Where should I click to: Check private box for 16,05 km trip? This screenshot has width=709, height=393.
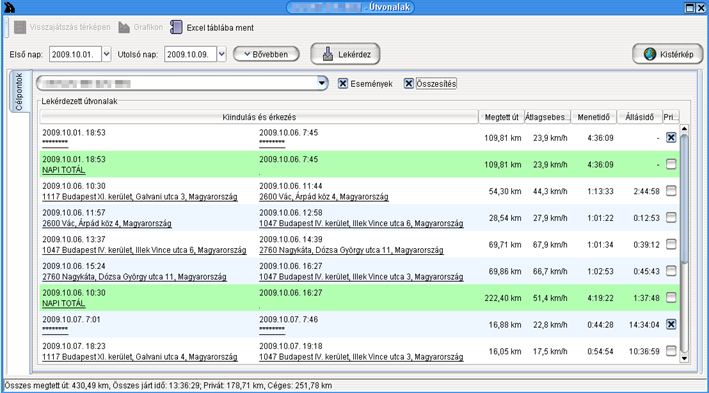pyautogui.click(x=671, y=351)
